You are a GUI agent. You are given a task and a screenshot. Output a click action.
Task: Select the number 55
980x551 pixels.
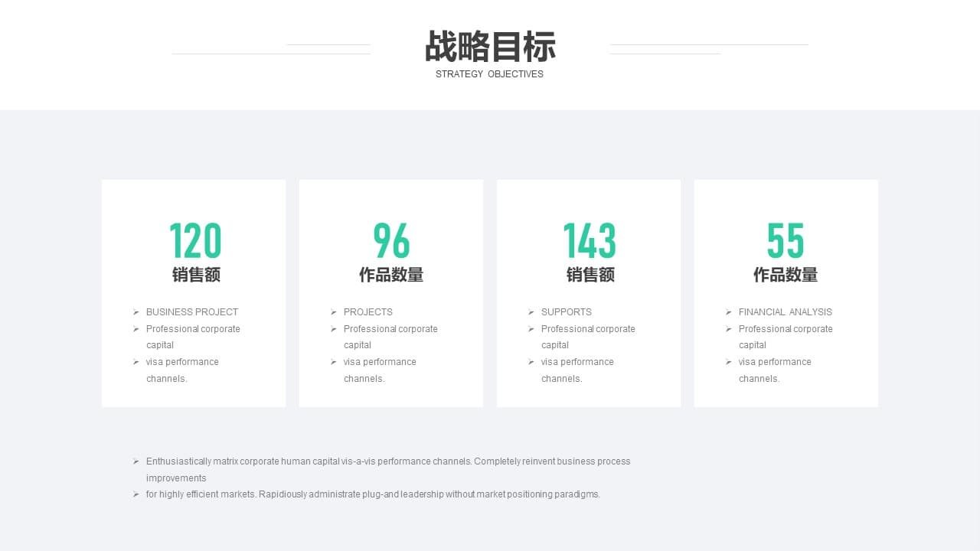[x=786, y=241]
